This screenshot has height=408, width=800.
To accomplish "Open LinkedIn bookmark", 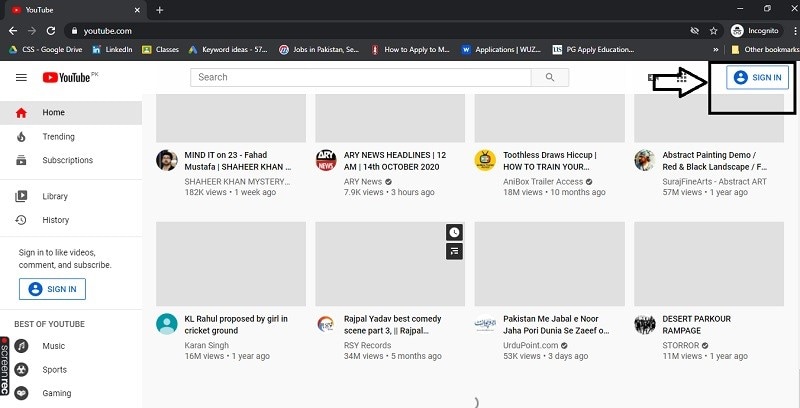I will (x=112, y=50).
